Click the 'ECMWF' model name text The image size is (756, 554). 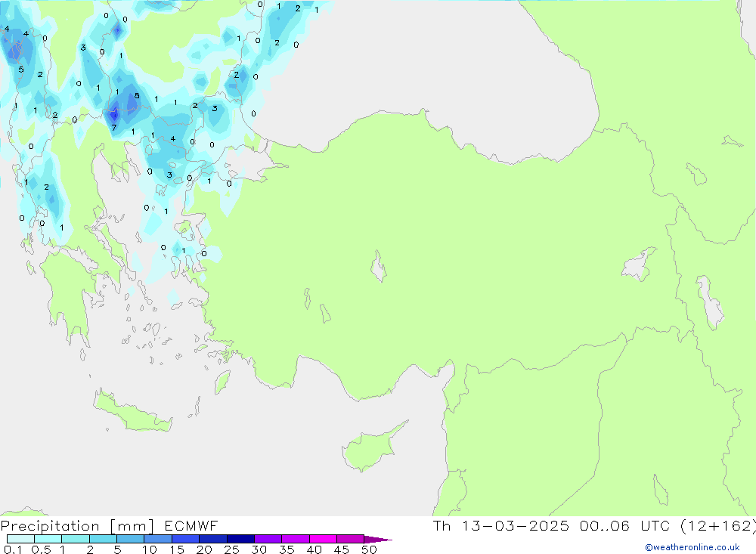pos(191,525)
